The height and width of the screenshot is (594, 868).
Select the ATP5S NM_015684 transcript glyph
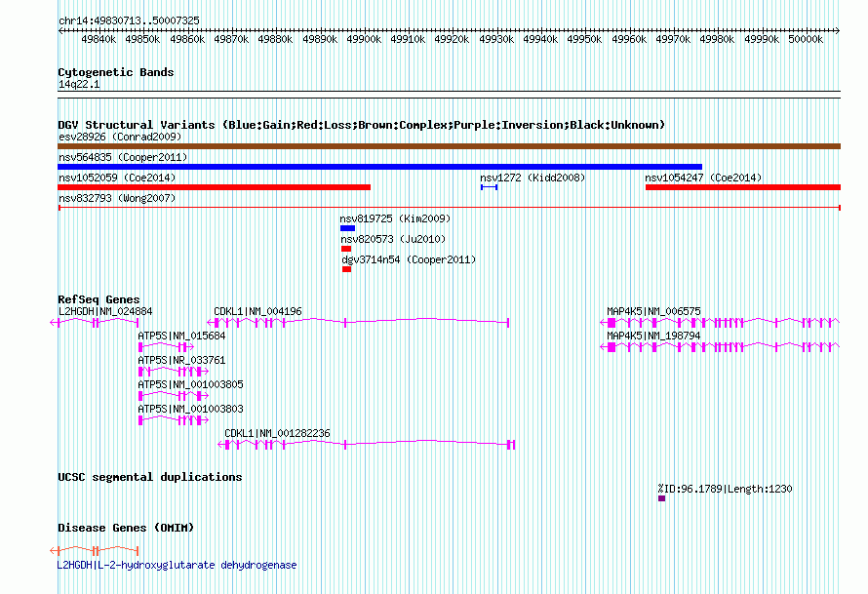tap(166, 347)
